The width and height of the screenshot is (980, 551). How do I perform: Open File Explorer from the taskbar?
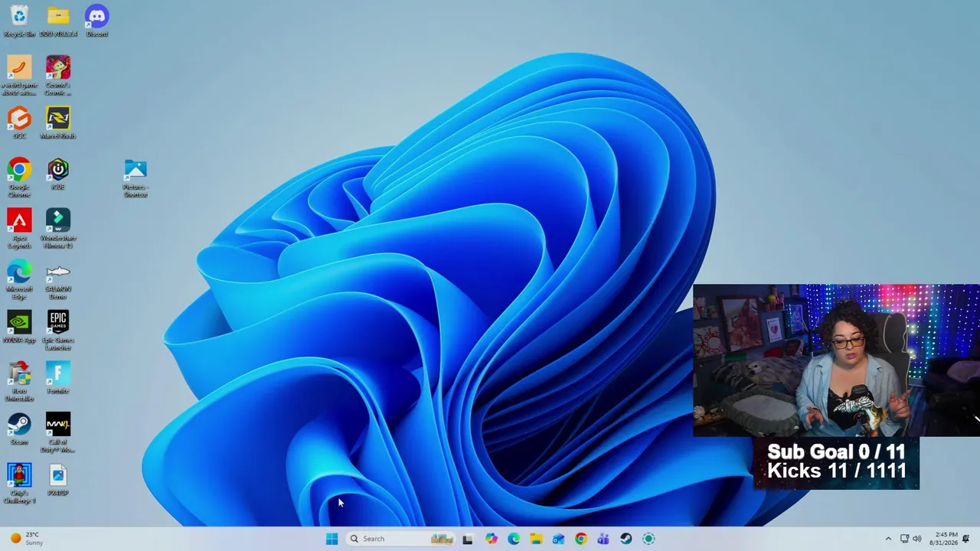coord(536,539)
